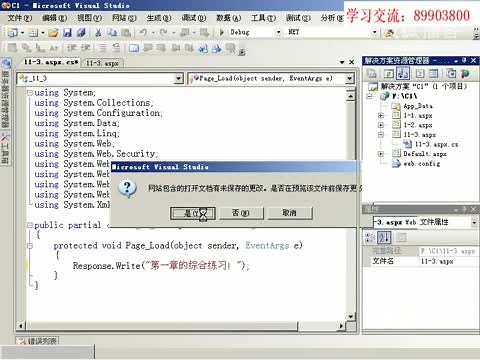480x360 pixels.
Task: Expand 1-1.aspx node in Solution Explorer
Action: tap(381, 115)
